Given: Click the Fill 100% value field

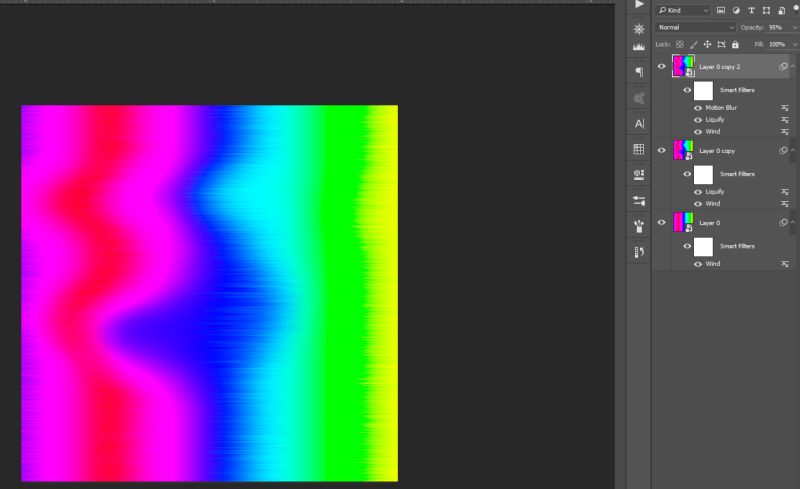Looking at the screenshot, I should [x=778, y=44].
